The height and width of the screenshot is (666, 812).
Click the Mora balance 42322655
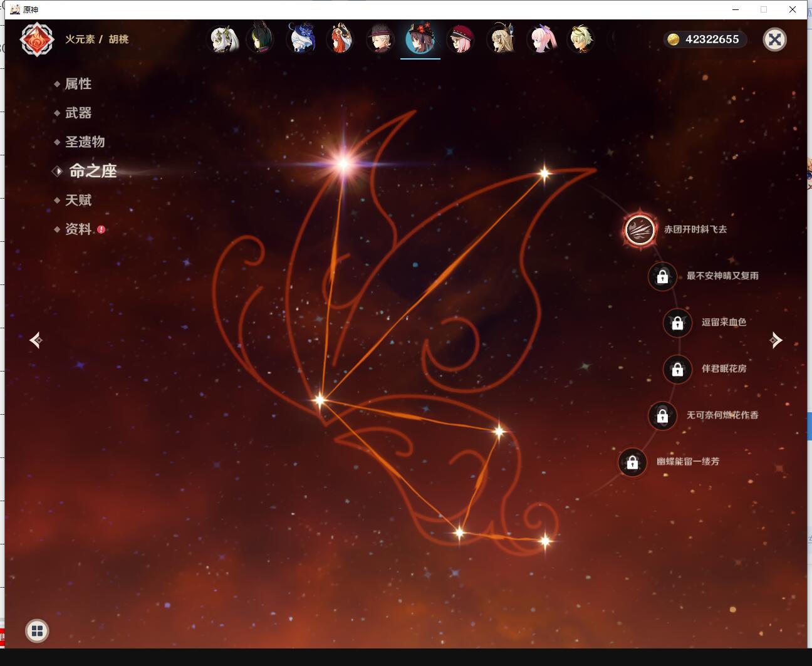(712, 39)
